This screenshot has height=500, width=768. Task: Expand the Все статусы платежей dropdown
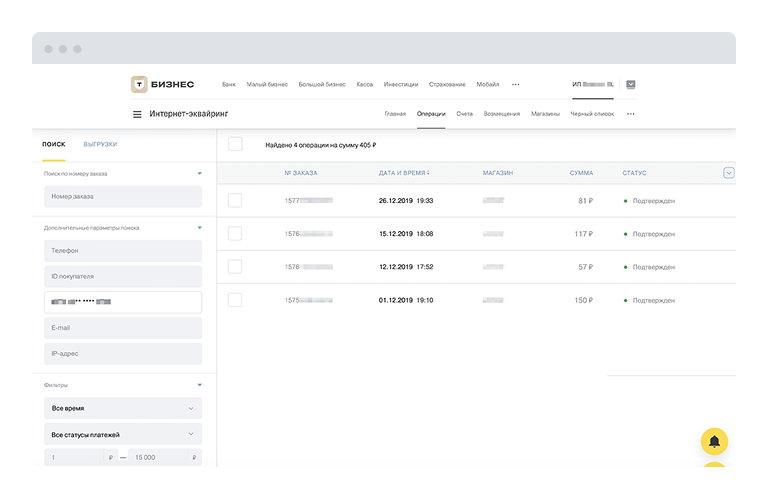coord(123,434)
